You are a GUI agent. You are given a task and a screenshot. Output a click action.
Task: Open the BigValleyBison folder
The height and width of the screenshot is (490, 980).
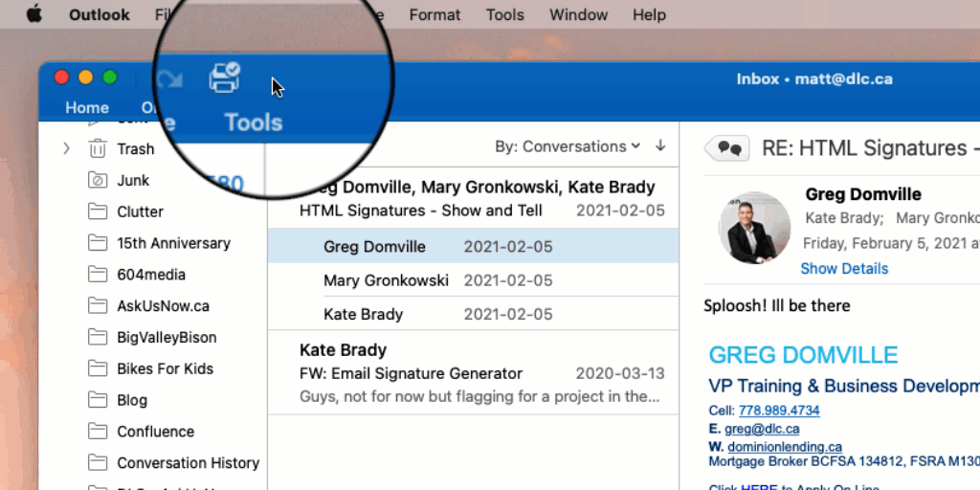[x=167, y=338]
